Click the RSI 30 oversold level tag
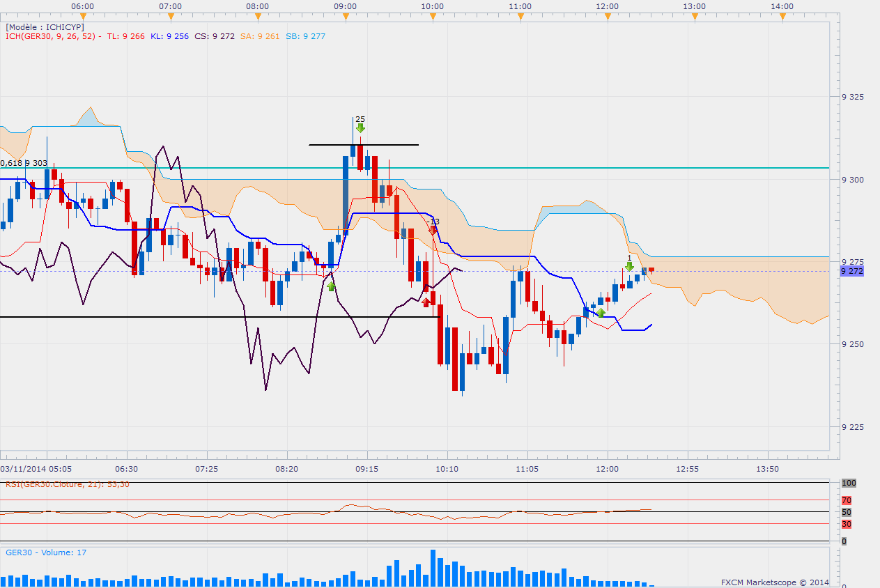The height and width of the screenshot is (588, 880). click(847, 524)
